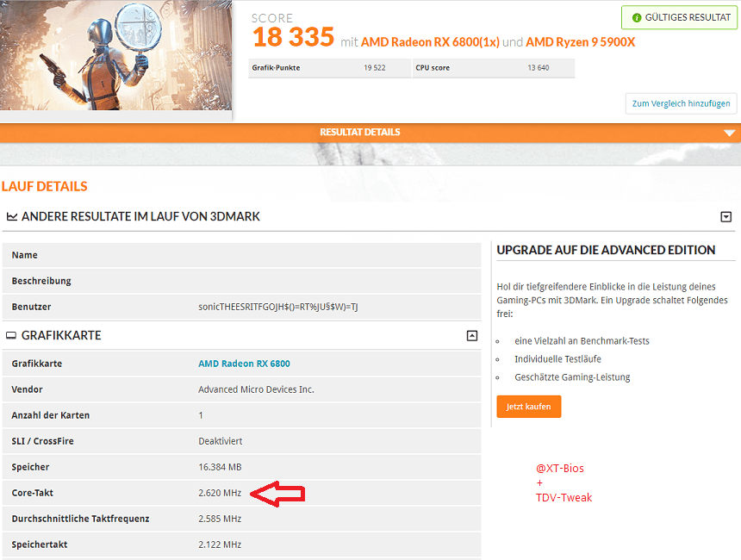The image size is (741, 560).
Task: Collapse the Grafikkarte section toggle
Action: point(471,335)
